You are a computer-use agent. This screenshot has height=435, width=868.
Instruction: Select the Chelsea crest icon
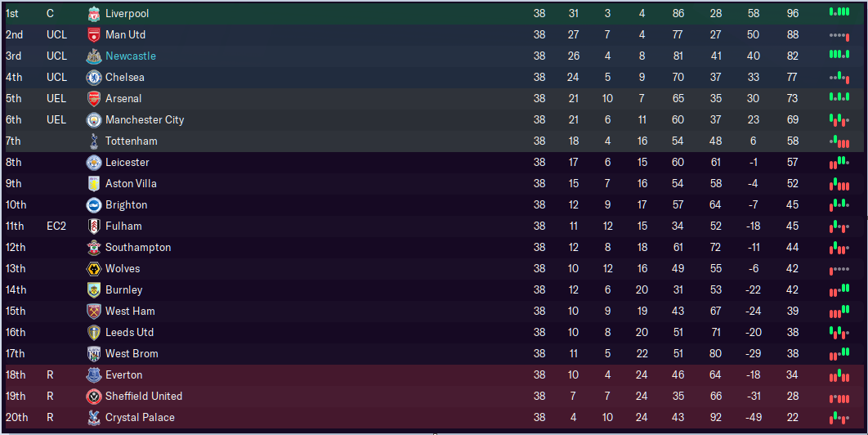[94, 77]
